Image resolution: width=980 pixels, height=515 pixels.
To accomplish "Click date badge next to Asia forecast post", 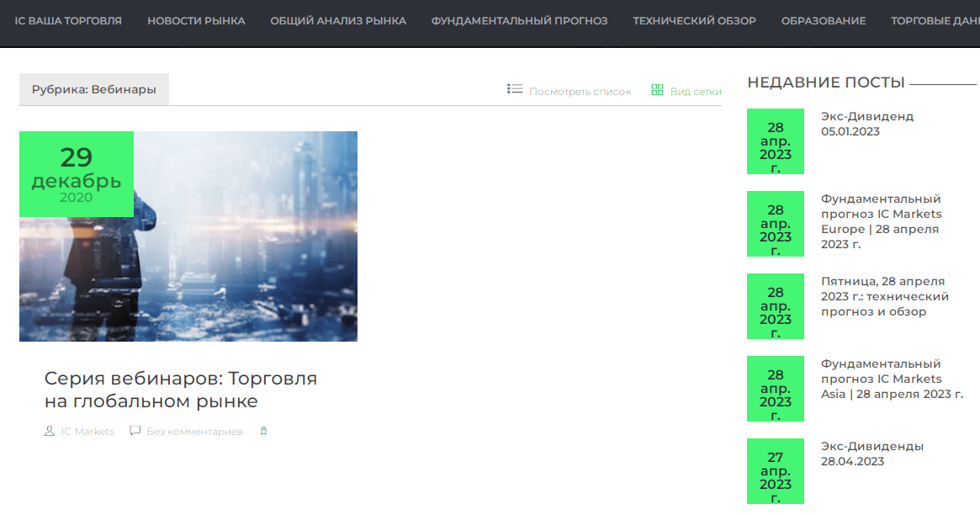I will click(x=776, y=389).
